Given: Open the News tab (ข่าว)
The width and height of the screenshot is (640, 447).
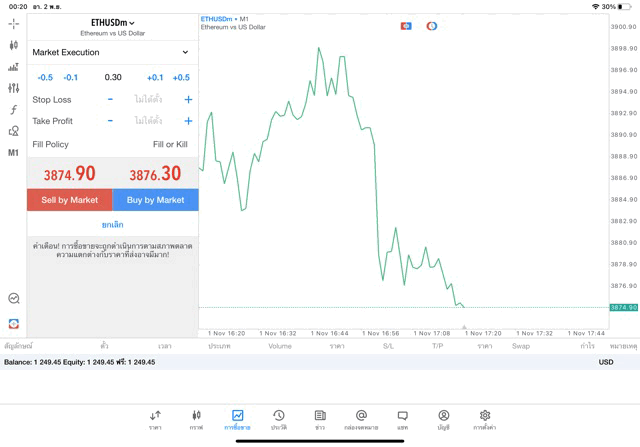Looking at the screenshot, I should coord(320,420).
